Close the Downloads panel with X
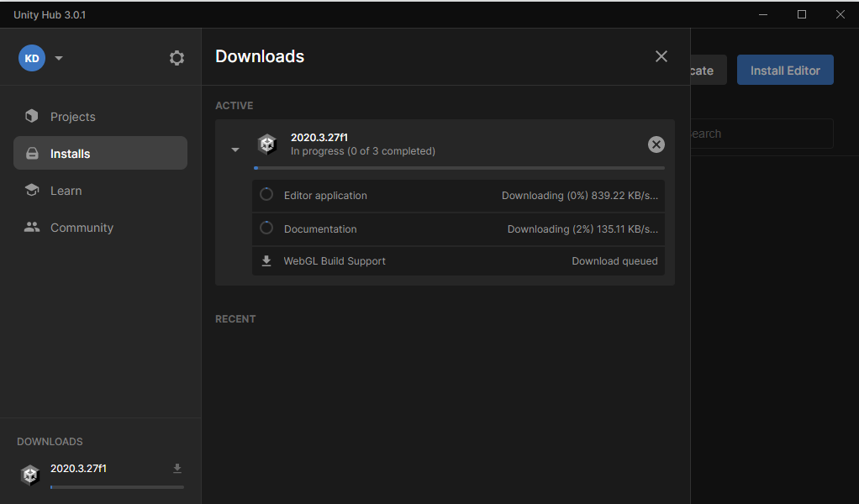The height and width of the screenshot is (504, 859). coord(661,56)
